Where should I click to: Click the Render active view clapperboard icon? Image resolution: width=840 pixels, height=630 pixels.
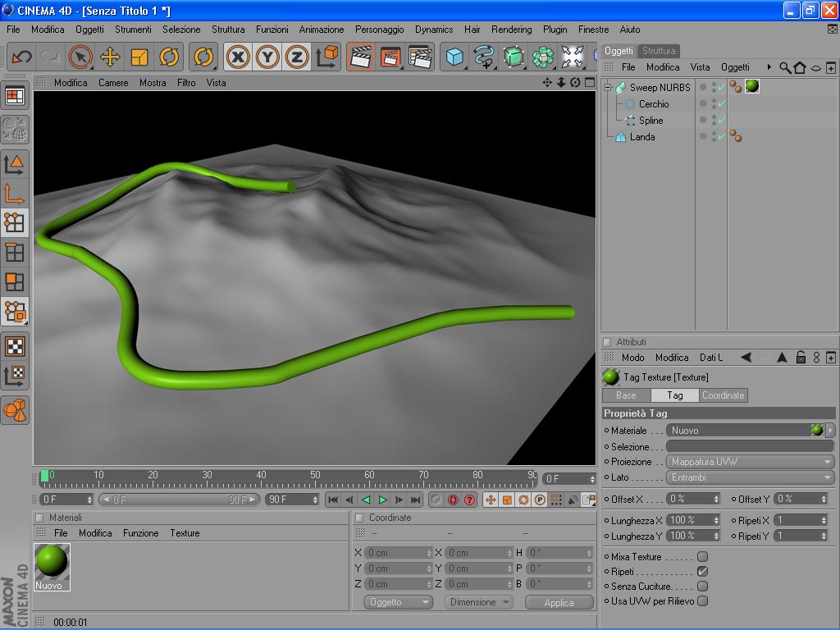[x=360, y=57]
